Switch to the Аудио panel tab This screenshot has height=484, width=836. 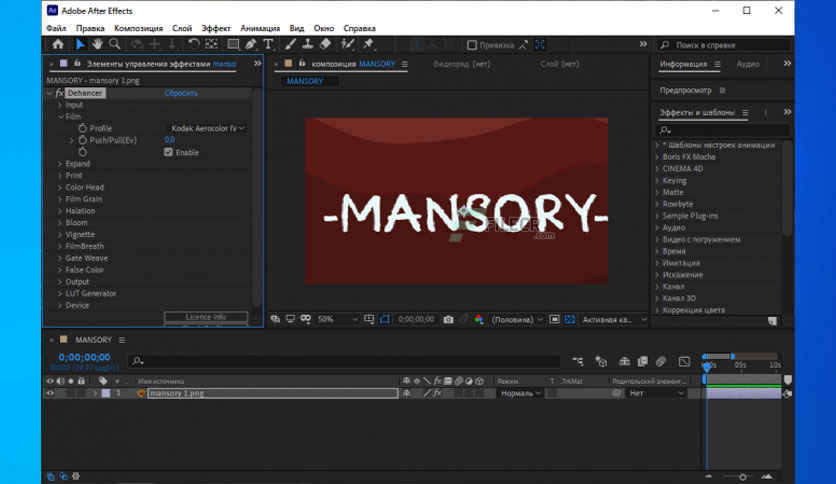point(747,64)
